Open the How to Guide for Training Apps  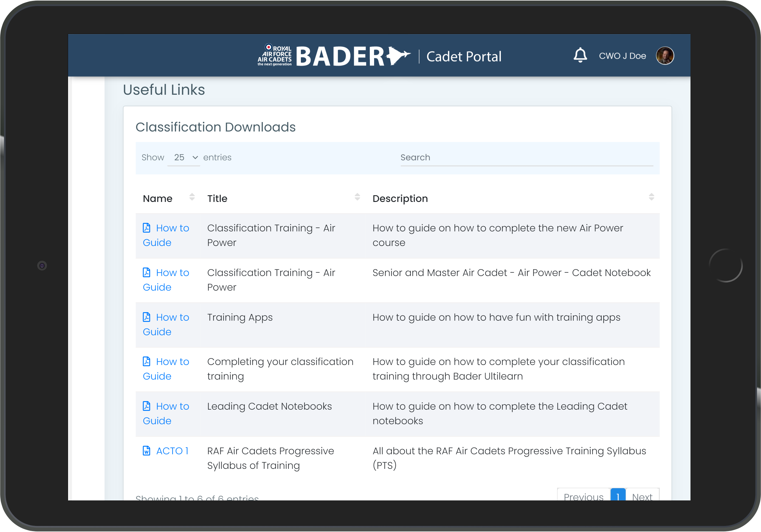tap(166, 324)
